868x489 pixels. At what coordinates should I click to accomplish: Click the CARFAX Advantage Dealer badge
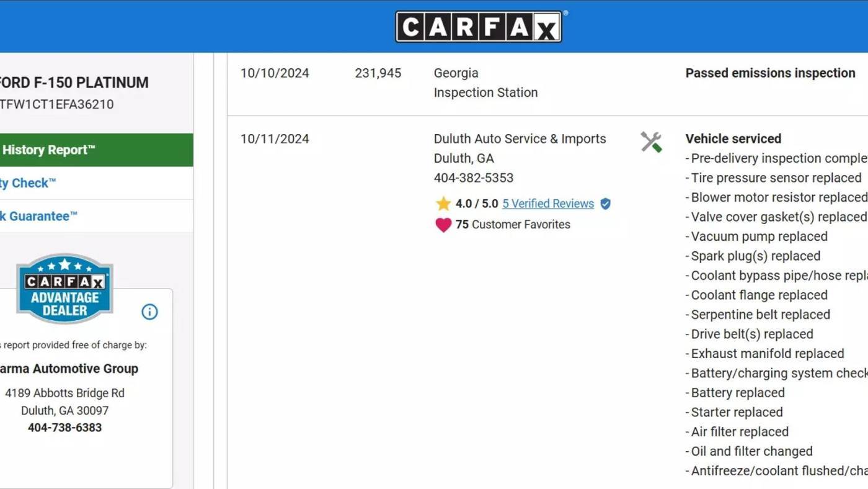pyautogui.click(x=64, y=289)
